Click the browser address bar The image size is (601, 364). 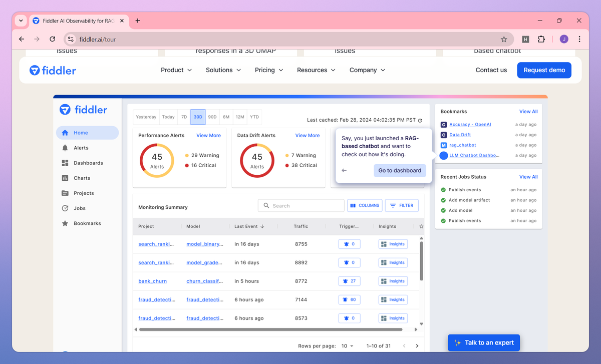click(x=288, y=39)
